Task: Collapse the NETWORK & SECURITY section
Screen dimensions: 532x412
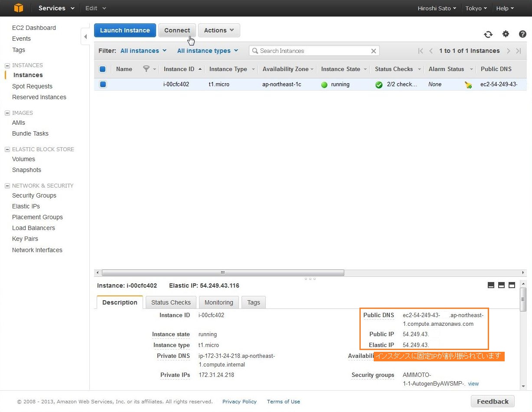Action: 7,186
